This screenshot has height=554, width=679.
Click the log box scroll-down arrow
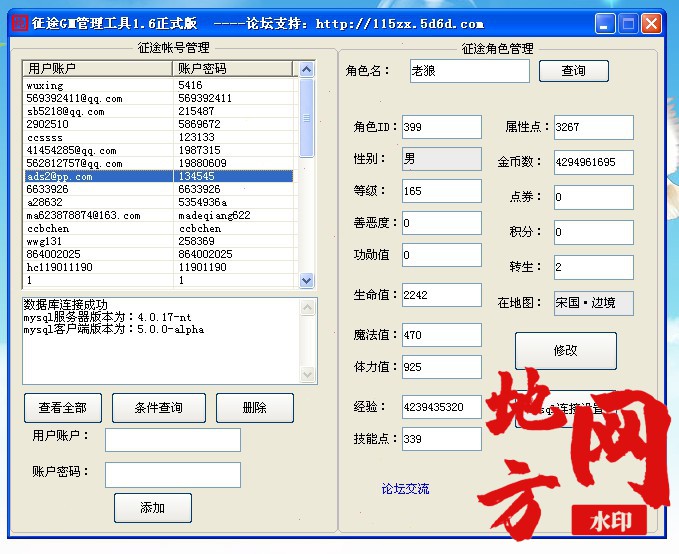pos(308,374)
